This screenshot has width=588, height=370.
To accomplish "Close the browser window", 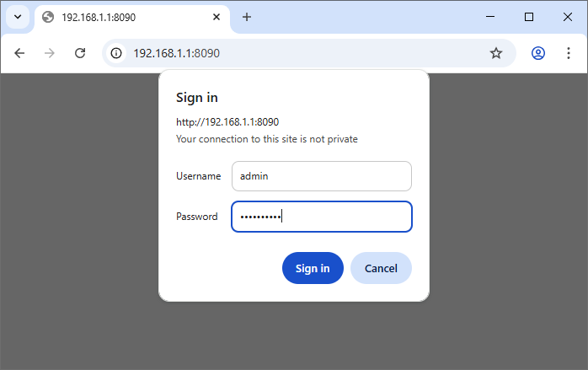I will tap(568, 17).
